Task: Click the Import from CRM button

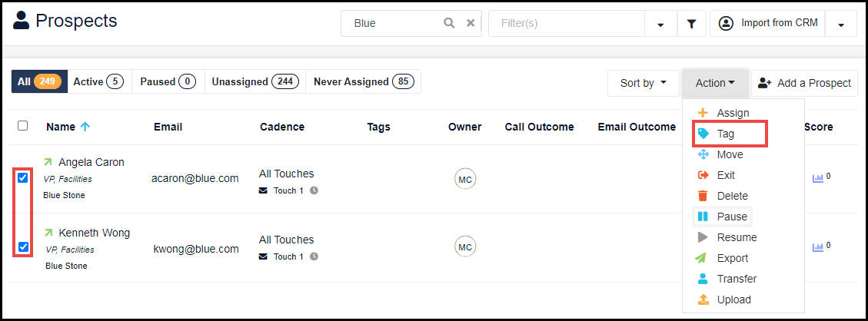Action: click(x=768, y=24)
